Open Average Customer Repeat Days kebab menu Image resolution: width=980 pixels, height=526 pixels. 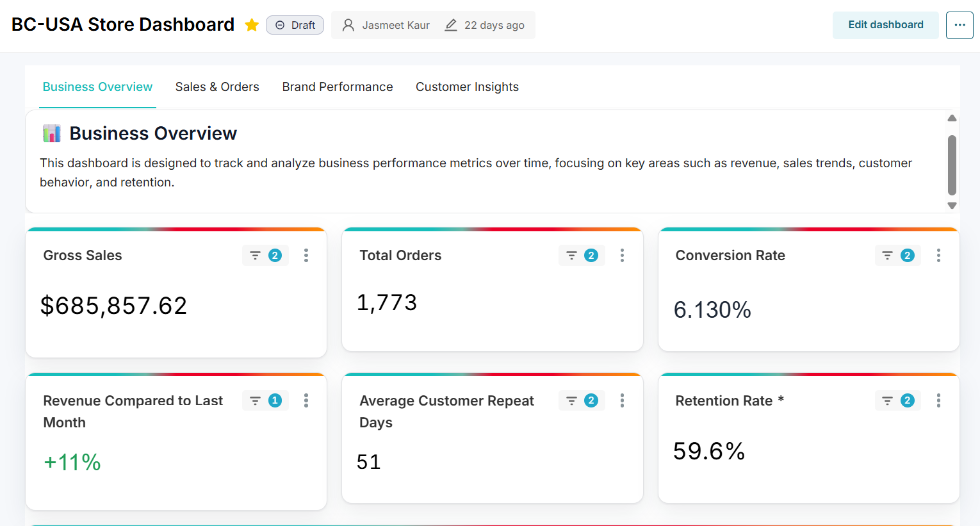click(622, 400)
